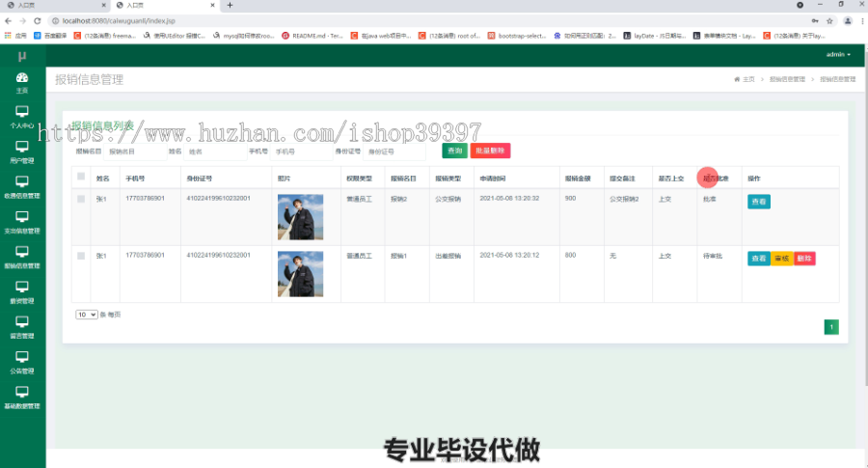Check the row with 报销2 公交报销
Viewport: 868px width, 468px height.
pos(81,199)
